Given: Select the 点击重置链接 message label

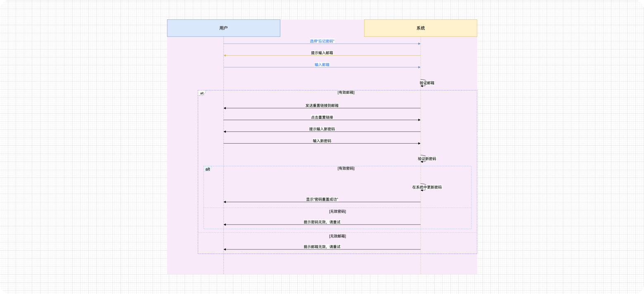Looking at the screenshot, I should 322,118.
